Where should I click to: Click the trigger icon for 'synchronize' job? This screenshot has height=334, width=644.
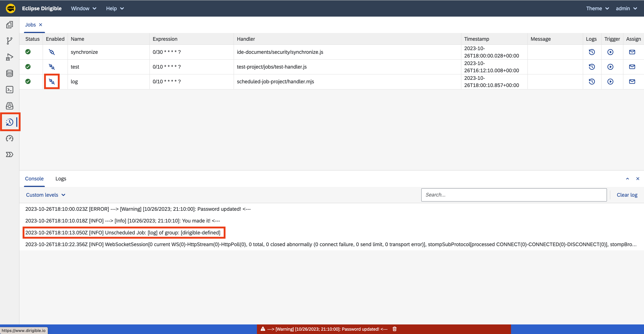click(610, 52)
